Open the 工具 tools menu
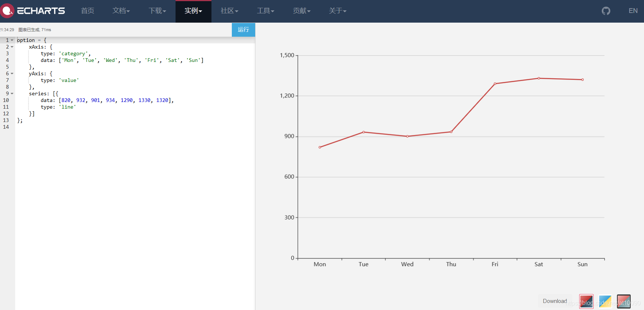This screenshot has width=644, height=310. coord(266,11)
